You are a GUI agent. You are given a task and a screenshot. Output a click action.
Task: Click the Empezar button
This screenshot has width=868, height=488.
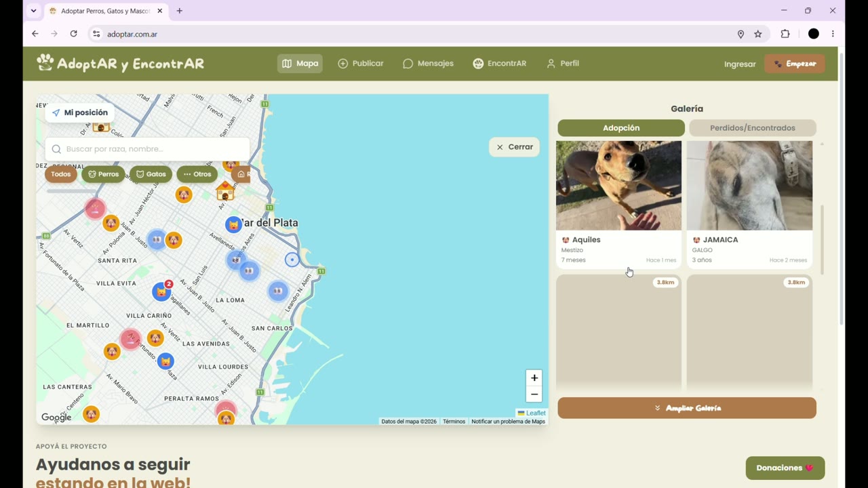click(795, 64)
